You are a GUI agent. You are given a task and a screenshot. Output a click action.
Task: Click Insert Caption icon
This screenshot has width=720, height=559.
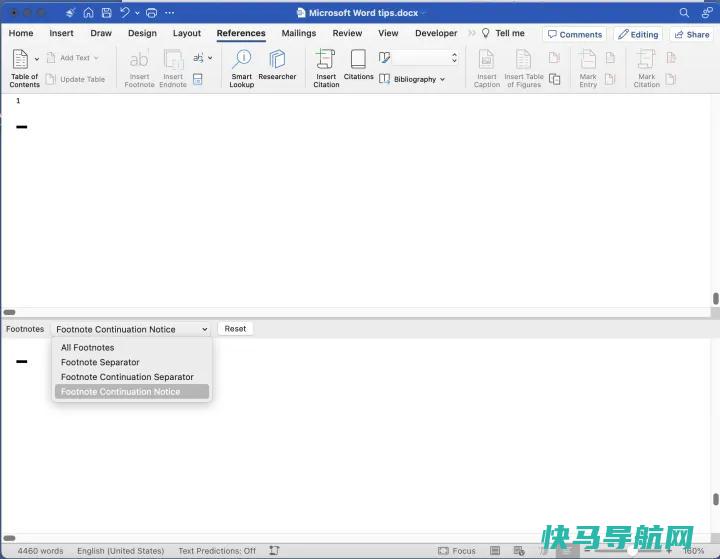pos(487,68)
